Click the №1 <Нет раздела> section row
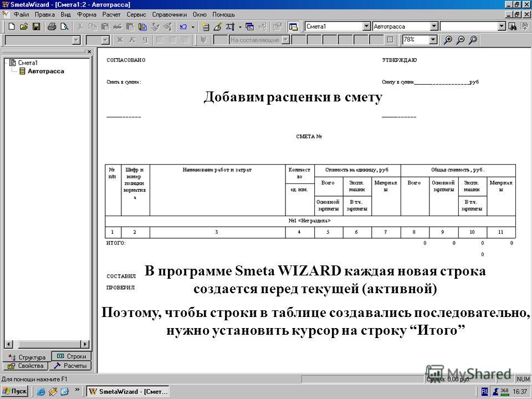532x399 pixels. click(x=310, y=221)
